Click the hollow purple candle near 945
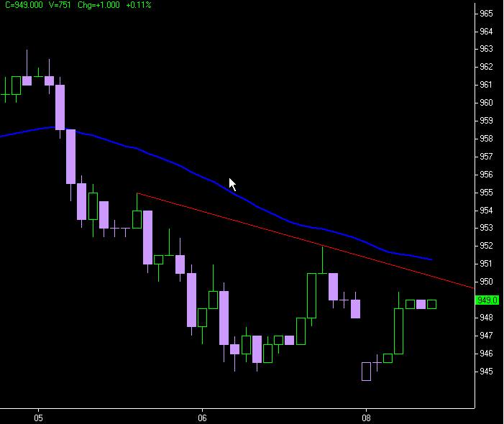Viewport: 504px width, 424px height. (367, 372)
